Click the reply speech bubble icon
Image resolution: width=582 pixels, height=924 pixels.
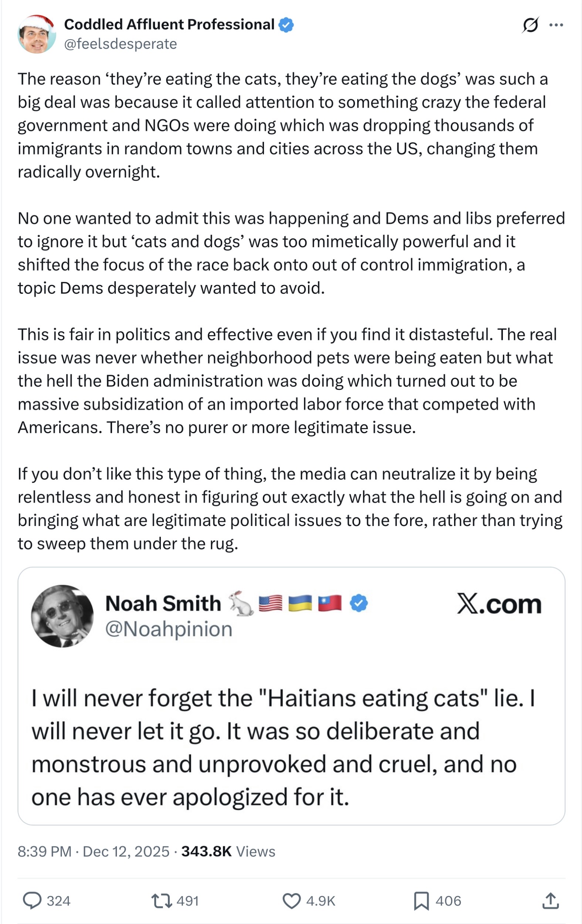[x=32, y=901]
